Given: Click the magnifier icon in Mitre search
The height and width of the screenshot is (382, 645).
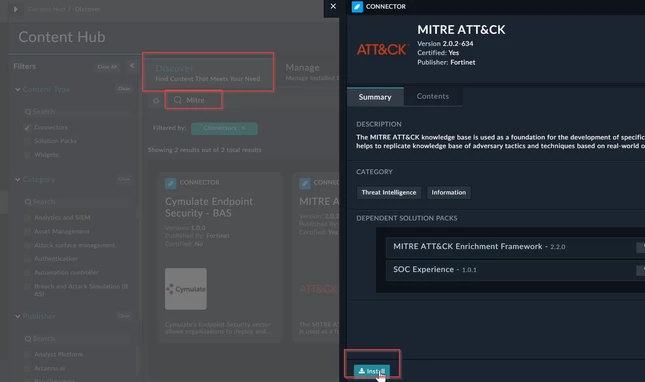Looking at the screenshot, I should [x=178, y=100].
